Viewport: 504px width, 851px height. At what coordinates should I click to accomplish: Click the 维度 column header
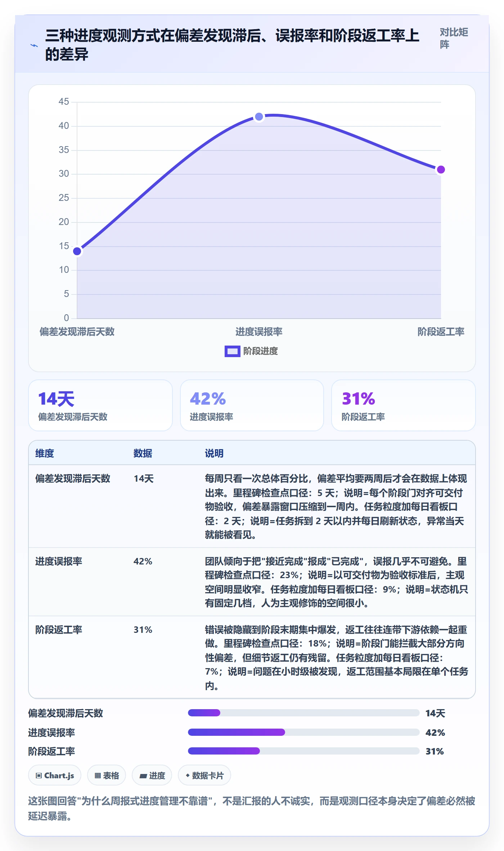pos(45,453)
